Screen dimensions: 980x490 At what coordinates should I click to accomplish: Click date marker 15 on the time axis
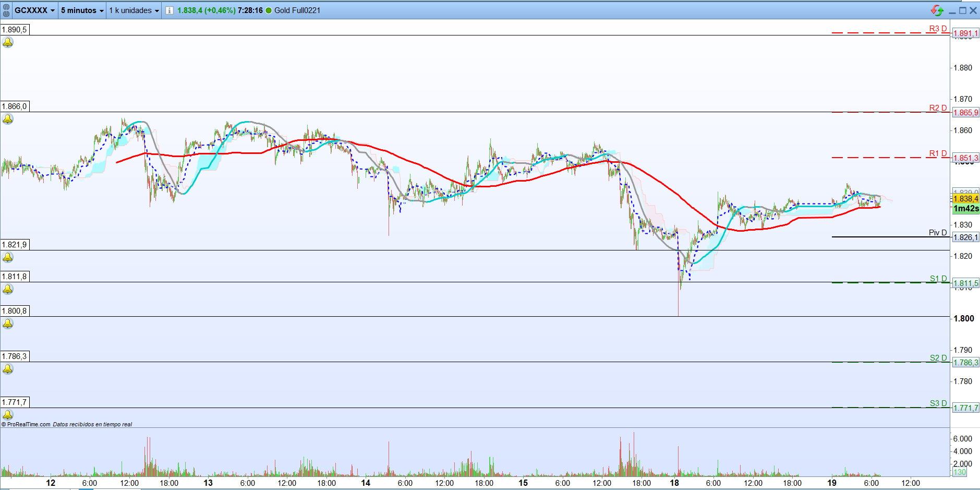(x=523, y=483)
